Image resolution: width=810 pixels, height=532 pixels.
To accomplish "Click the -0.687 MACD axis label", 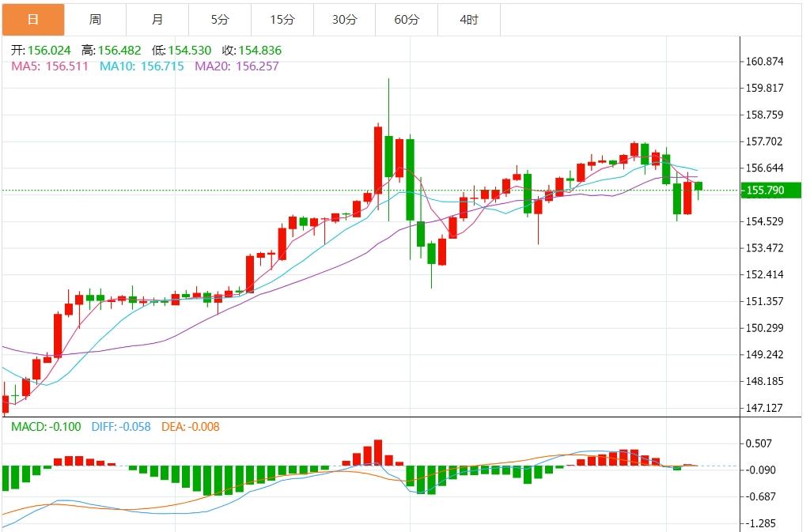I will point(760,496).
